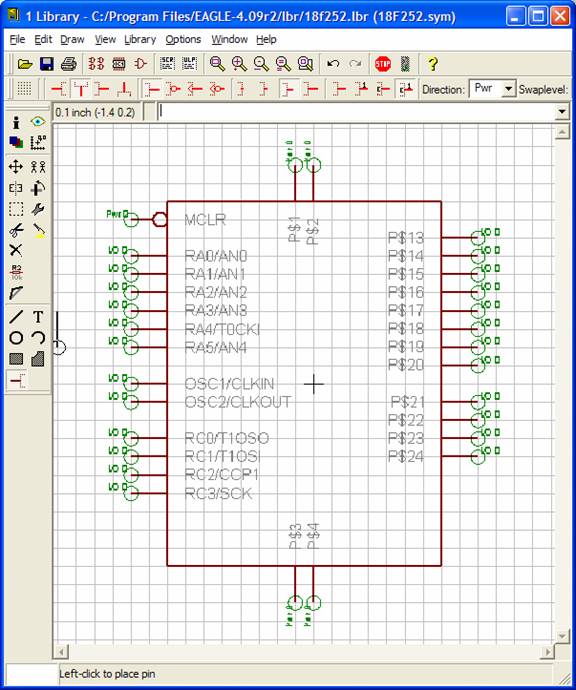Open the Direction Pwr dropdown
This screenshot has height=690, width=576.
coord(508,89)
